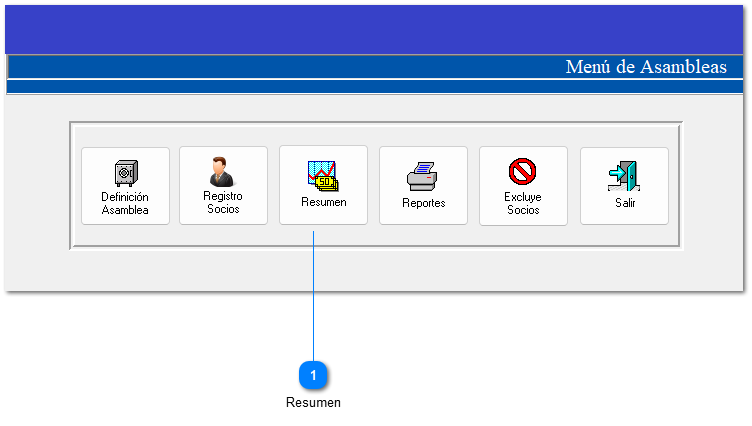Click the "Resumen" caption below the callout
This screenshot has width=752, height=426.
pyautogui.click(x=313, y=403)
